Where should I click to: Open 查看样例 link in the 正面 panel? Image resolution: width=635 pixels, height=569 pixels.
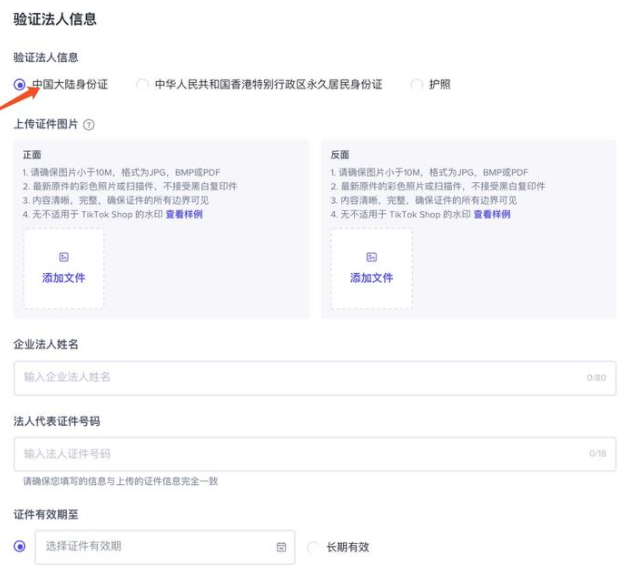(x=184, y=214)
